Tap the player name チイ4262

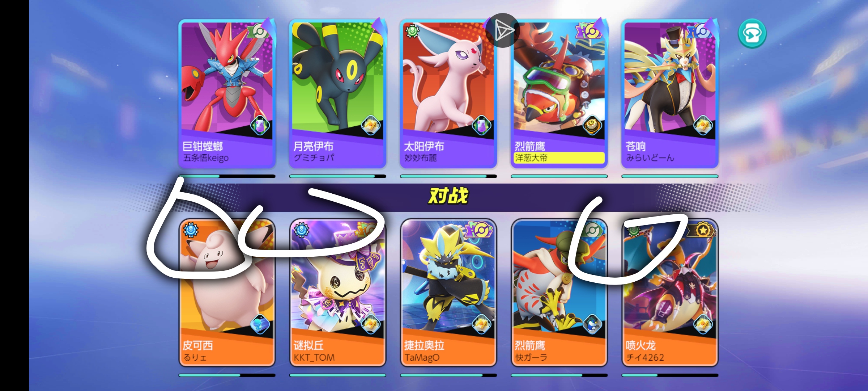tap(645, 357)
